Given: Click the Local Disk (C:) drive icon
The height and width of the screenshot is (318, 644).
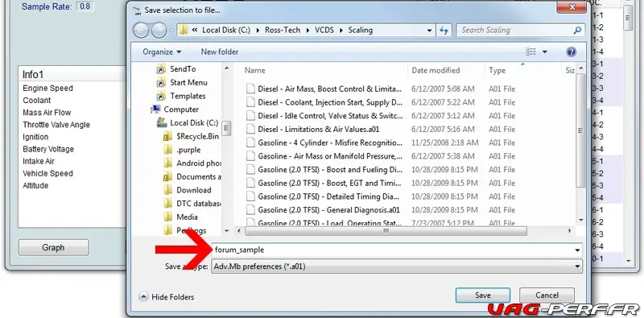Looking at the screenshot, I should (162, 123).
